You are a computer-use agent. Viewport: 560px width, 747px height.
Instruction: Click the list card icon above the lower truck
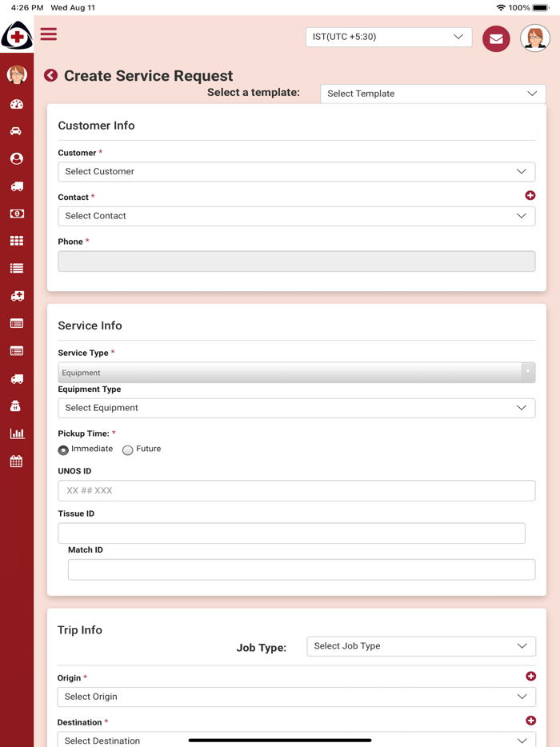pos(17,352)
